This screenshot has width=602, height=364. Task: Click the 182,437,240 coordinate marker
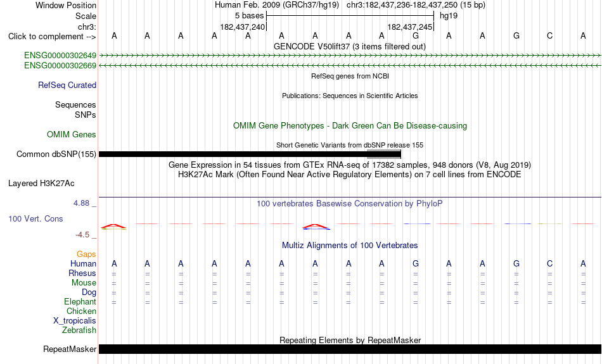coord(243,27)
